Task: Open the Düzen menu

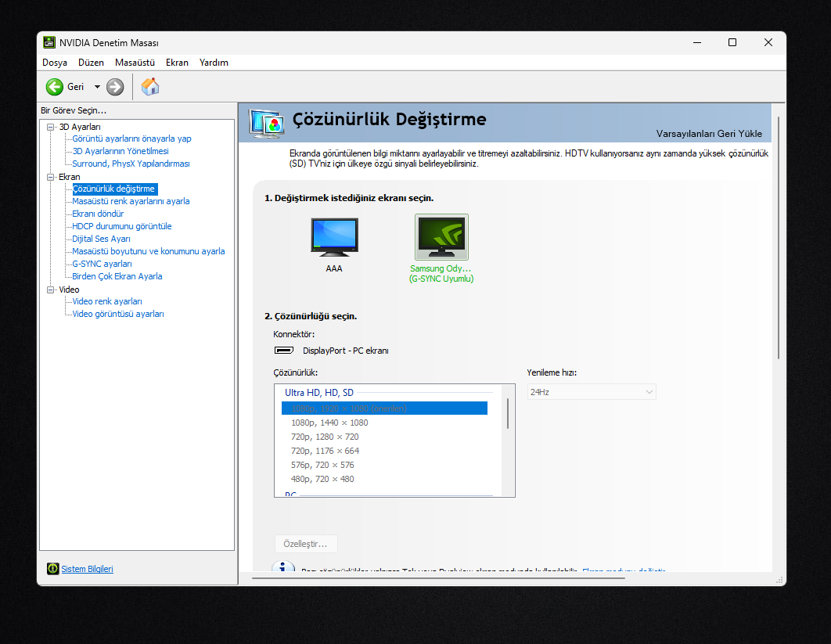Action: (x=91, y=63)
